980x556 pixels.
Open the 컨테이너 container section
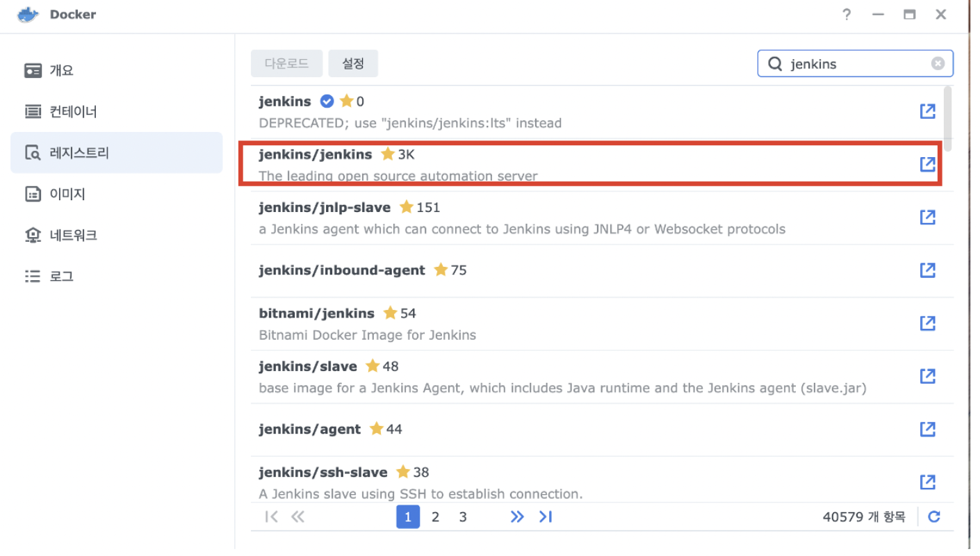116,111
